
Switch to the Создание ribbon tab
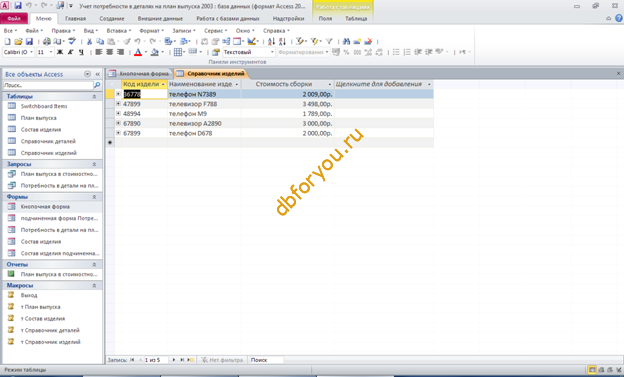coord(112,18)
